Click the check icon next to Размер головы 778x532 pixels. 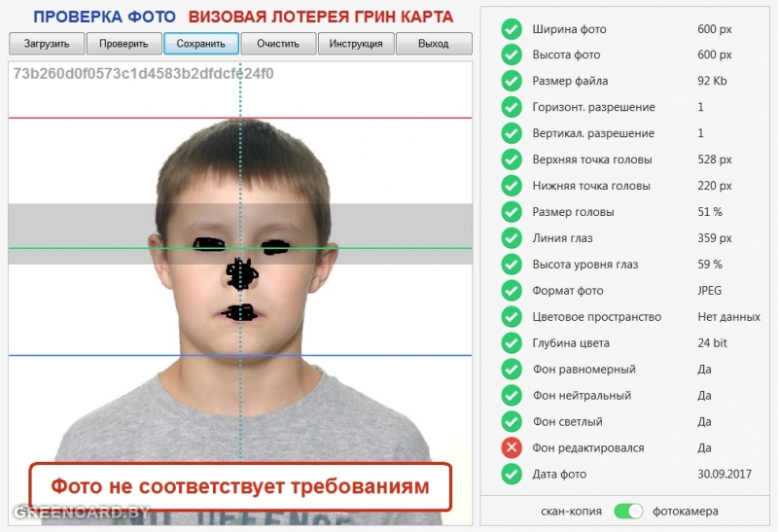(x=512, y=212)
